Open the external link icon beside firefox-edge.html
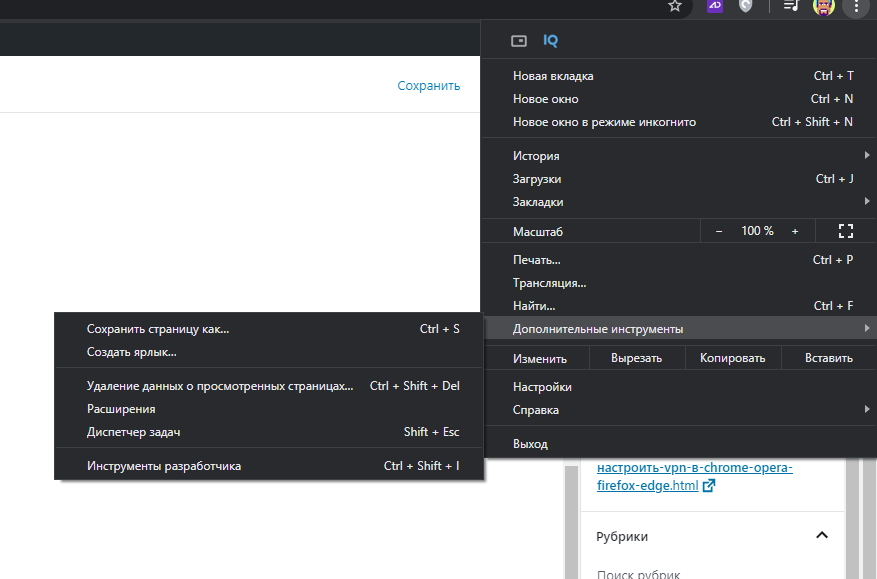The height and width of the screenshot is (579, 877). [x=709, y=486]
